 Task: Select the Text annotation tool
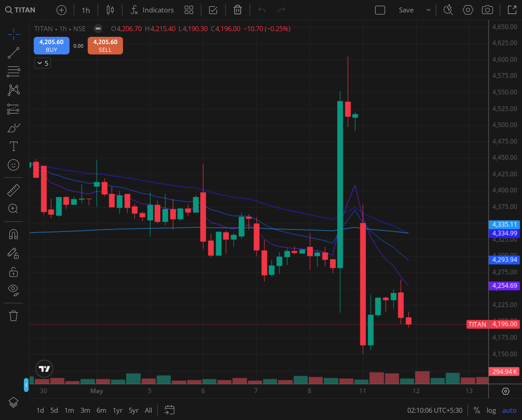[x=13, y=146]
